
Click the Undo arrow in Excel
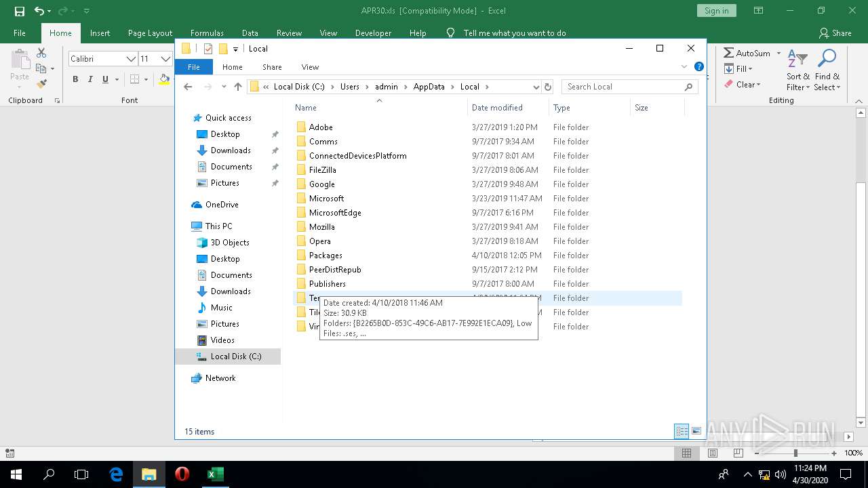[39, 11]
